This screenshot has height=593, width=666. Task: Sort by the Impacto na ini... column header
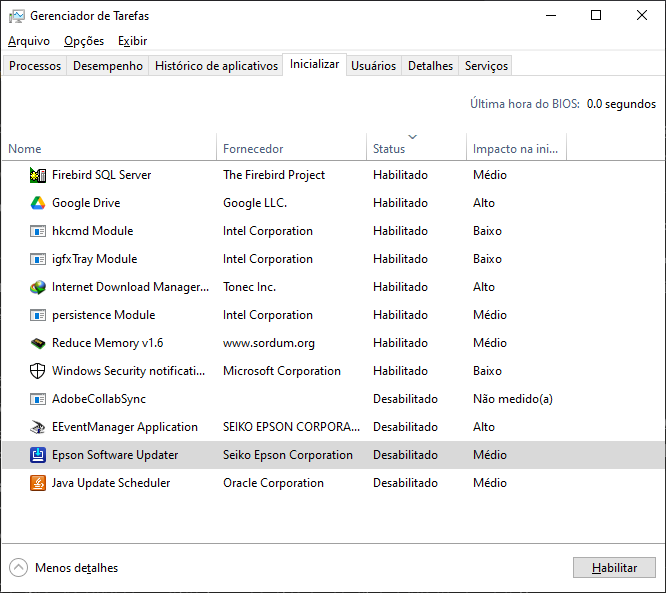click(515, 149)
